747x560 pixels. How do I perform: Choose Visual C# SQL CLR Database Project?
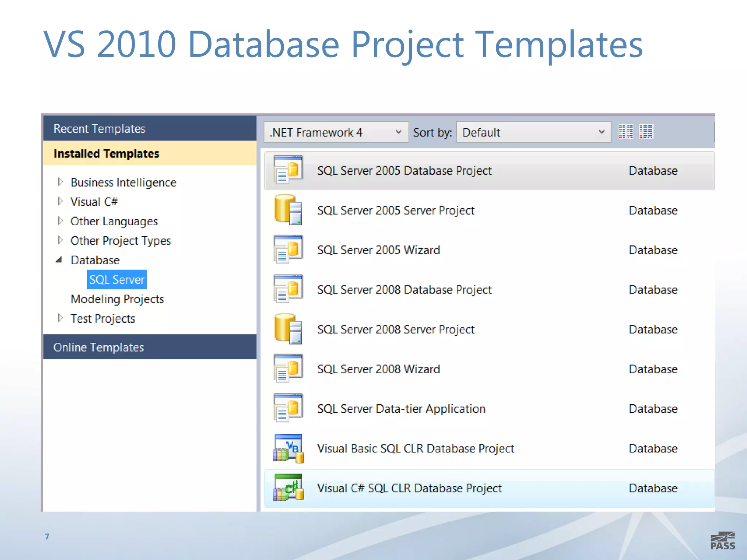point(489,488)
